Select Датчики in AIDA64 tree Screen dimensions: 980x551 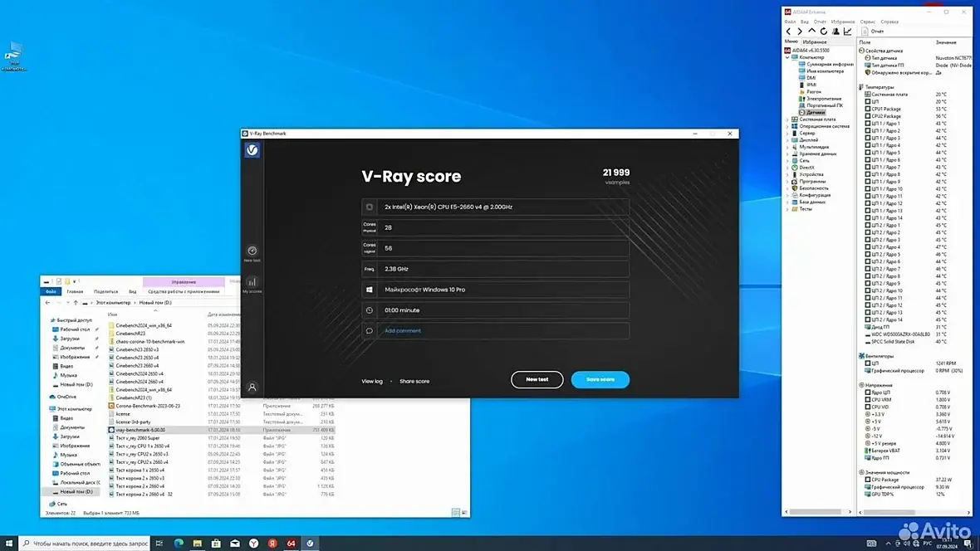coord(815,113)
